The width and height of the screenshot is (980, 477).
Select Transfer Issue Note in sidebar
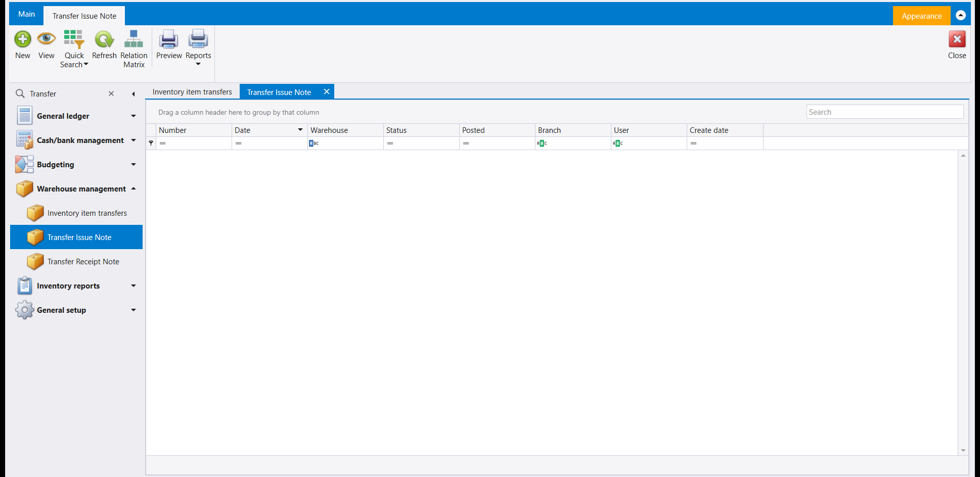tap(76, 237)
